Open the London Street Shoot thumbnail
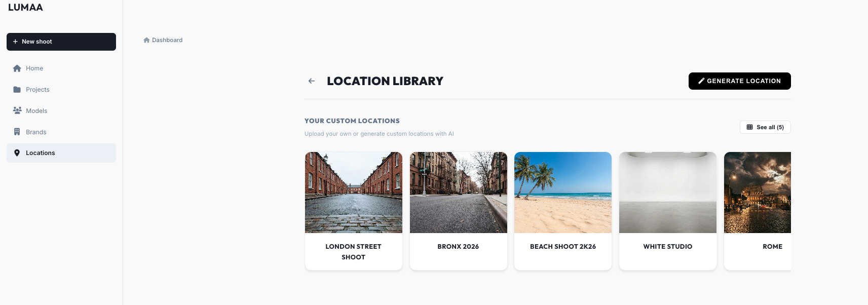Screen dimensions: 868x305 [x=354, y=193]
